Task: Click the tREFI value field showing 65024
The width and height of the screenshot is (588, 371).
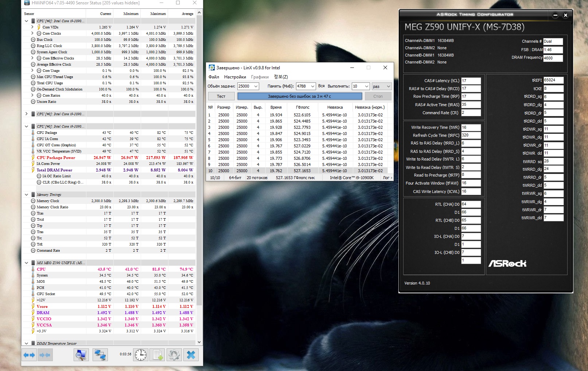Action: click(553, 80)
